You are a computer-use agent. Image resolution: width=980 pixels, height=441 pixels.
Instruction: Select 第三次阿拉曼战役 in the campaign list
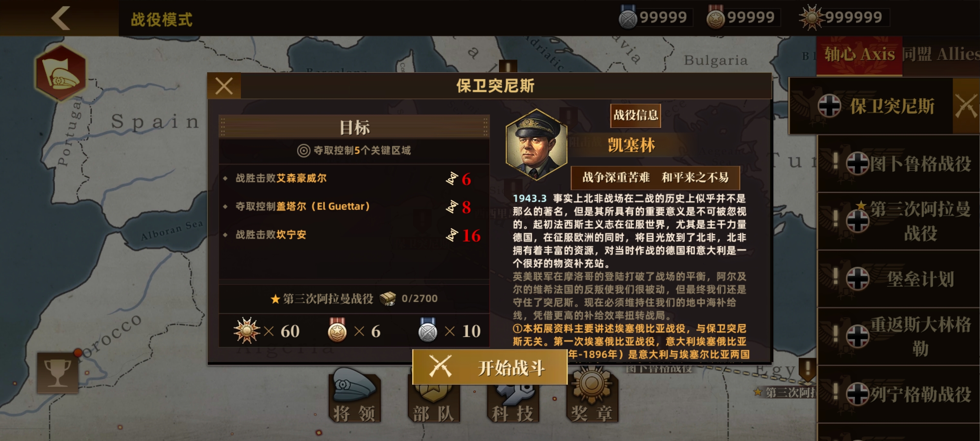(x=898, y=221)
